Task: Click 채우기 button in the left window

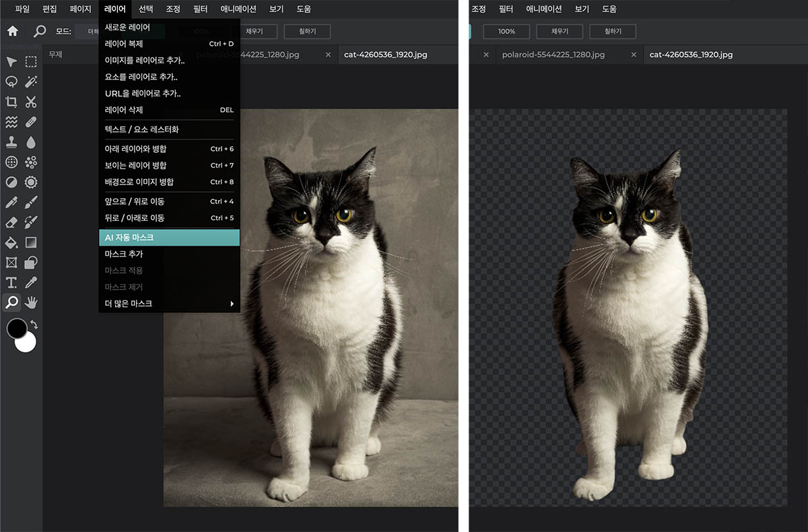Action: (x=254, y=31)
